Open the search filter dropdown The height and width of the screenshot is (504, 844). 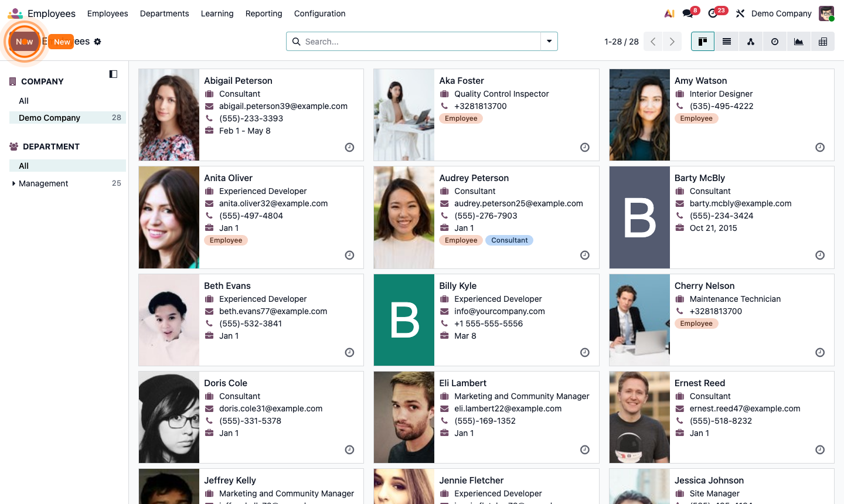(549, 42)
